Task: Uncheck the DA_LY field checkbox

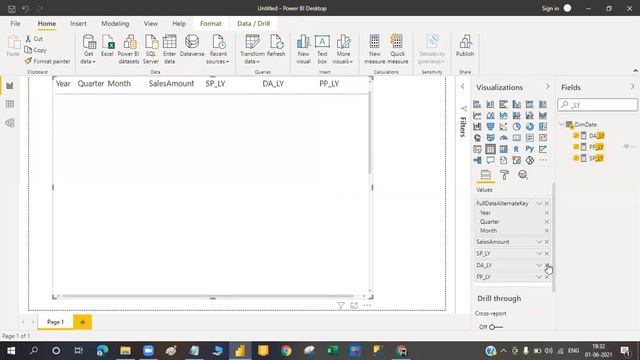Action: point(576,136)
